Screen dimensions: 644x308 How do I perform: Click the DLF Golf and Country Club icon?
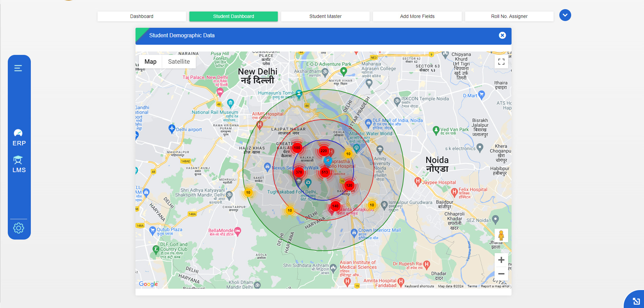pos(156,250)
